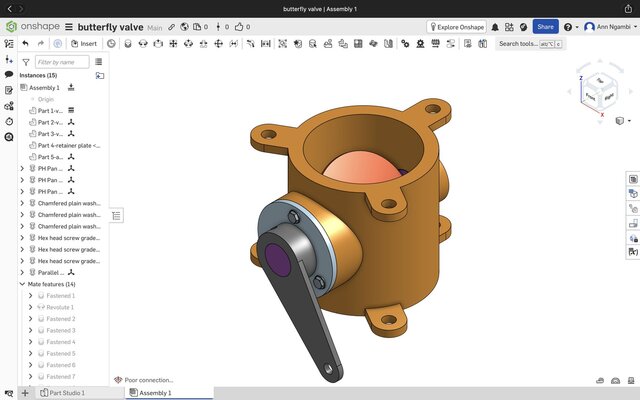This screenshot has height=400, width=640.
Task: Click the globe icon in document header
Action: pyautogui.click(x=184, y=27)
